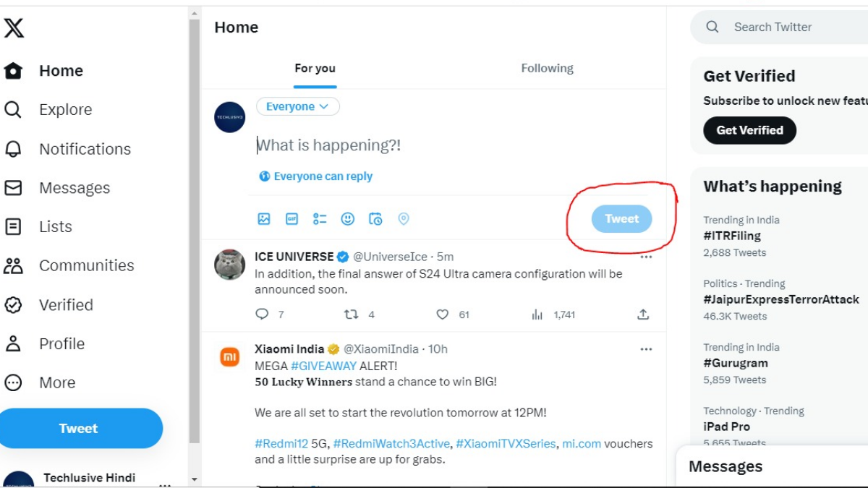Reply to ICE UNIVERSE tweet
Screen dimensions: 868x488
262,314
